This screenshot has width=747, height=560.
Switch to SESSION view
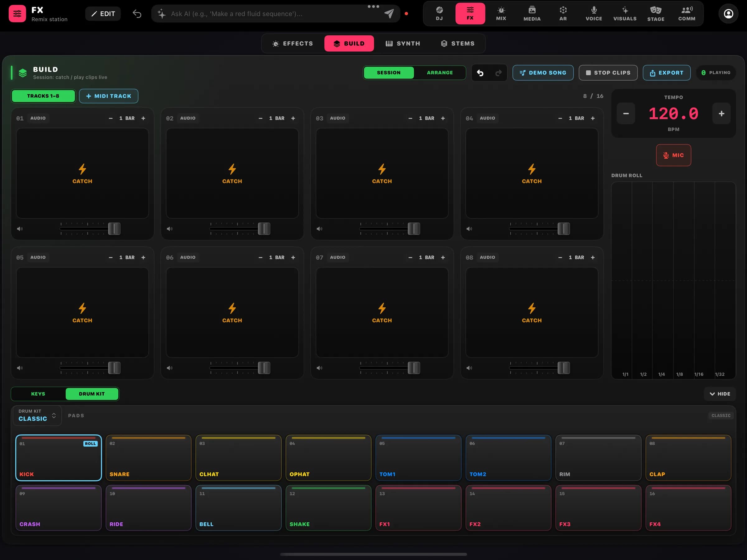[389, 72]
